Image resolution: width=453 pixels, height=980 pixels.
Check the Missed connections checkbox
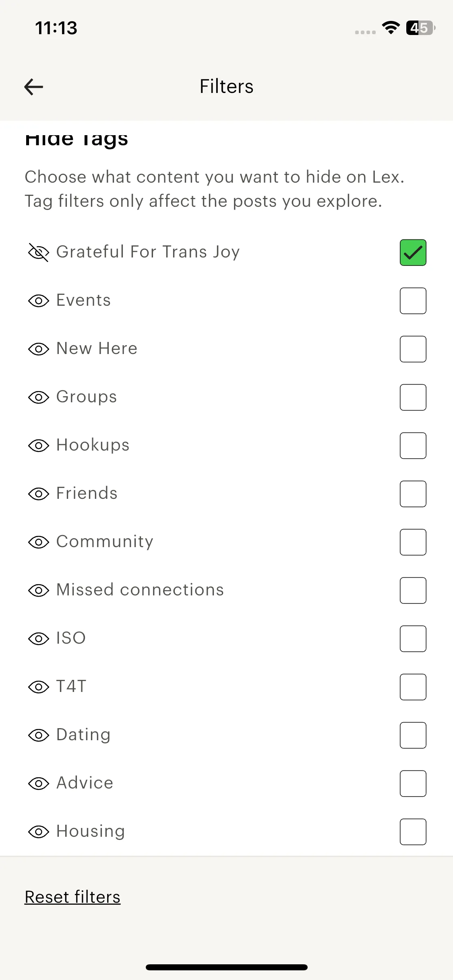coord(413,591)
